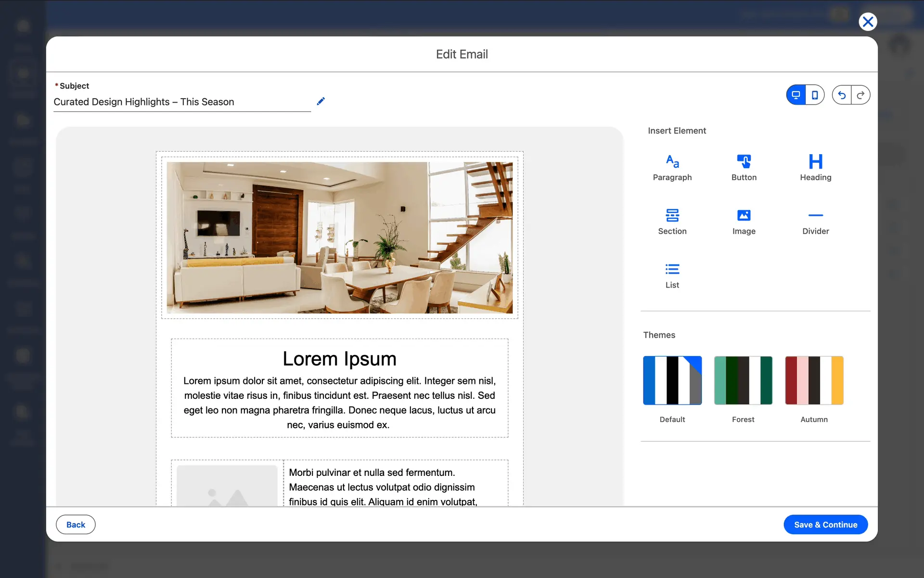Click into the Subject text field
The image size is (924, 578).
182,102
